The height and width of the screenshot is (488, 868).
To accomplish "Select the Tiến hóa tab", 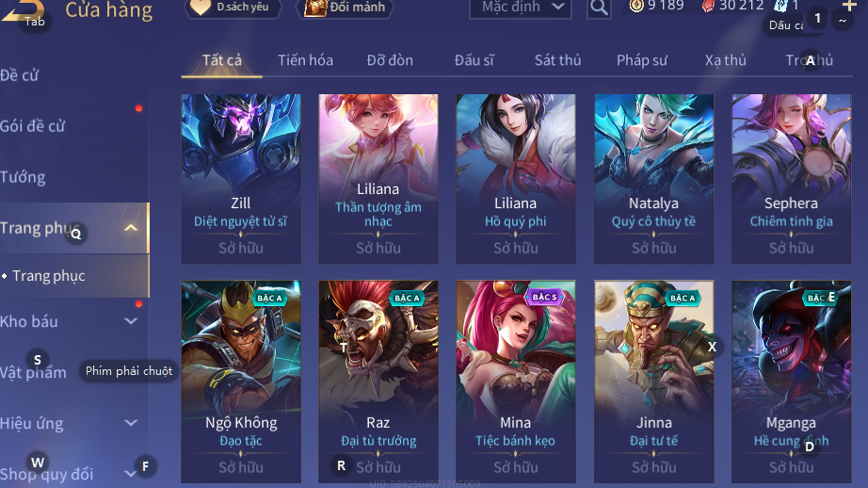I will [306, 60].
